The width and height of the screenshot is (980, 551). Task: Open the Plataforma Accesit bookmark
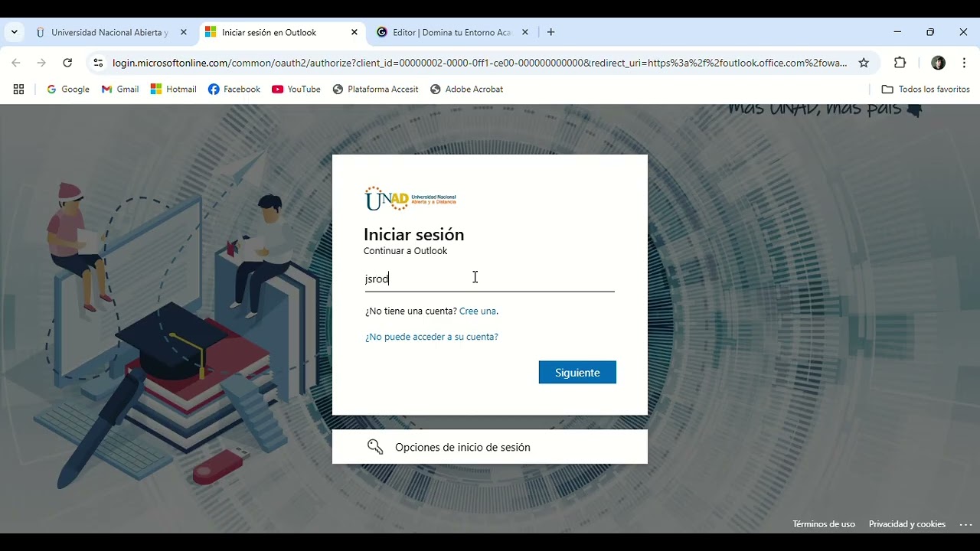[x=375, y=90]
